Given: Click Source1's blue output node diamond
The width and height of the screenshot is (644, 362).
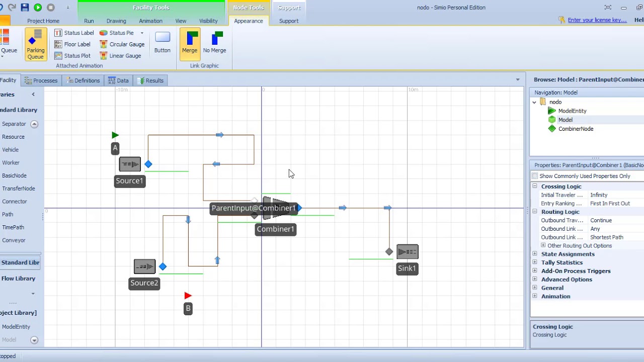Looking at the screenshot, I should 148,164.
